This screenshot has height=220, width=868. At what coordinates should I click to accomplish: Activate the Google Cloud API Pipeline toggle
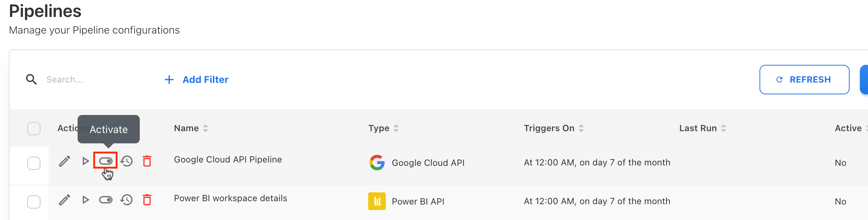(106, 161)
